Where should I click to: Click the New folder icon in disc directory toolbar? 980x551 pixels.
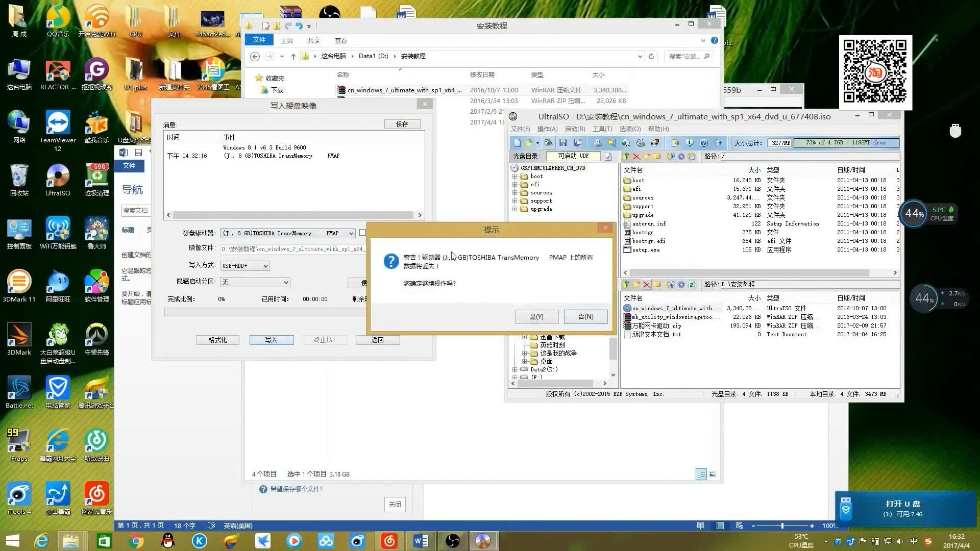pos(647,157)
